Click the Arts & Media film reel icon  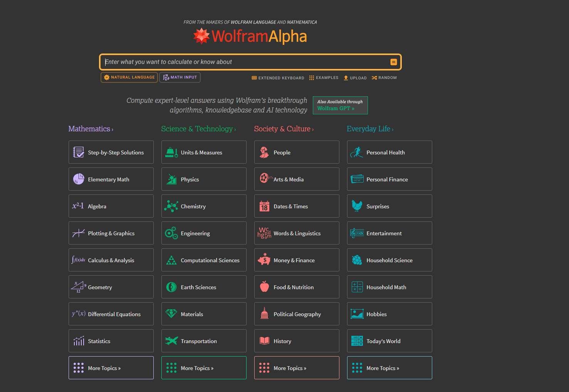click(265, 178)
